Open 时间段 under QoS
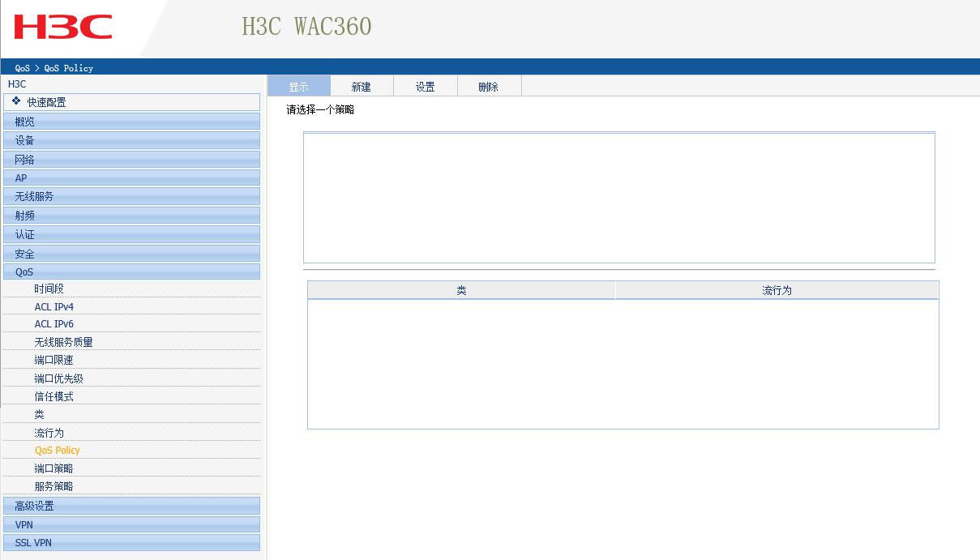980x560 pixels. point(49,289)
